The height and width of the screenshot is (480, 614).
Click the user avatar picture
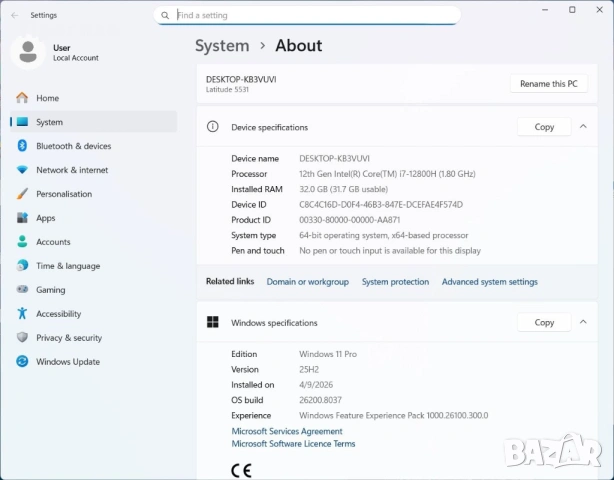28,52
